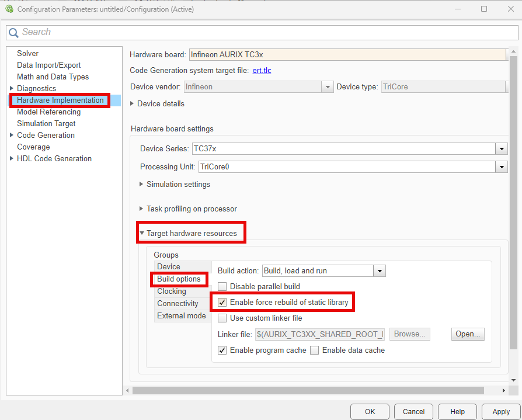Expand the HDL Code Generation tree arrow
This screenshot has width=522, height=420.
point(12,159)
